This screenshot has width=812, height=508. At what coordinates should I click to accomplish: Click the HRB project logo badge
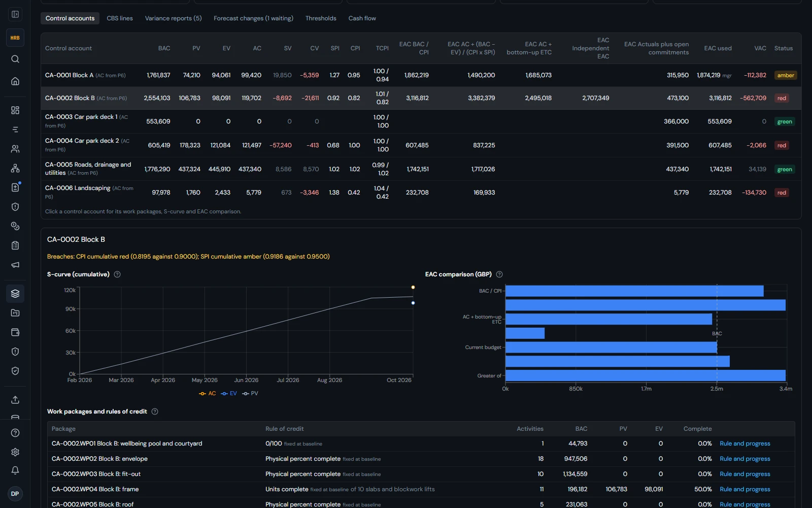tap(15, 38)
